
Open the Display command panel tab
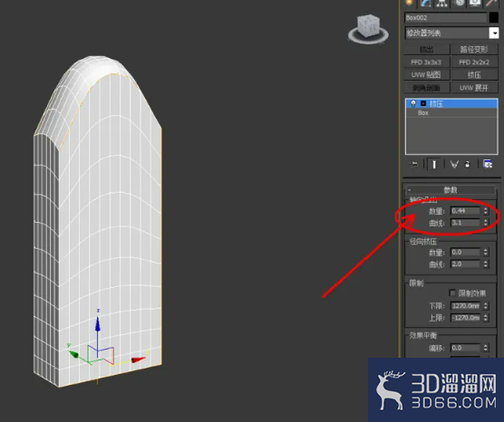click(x=475, y=3)
